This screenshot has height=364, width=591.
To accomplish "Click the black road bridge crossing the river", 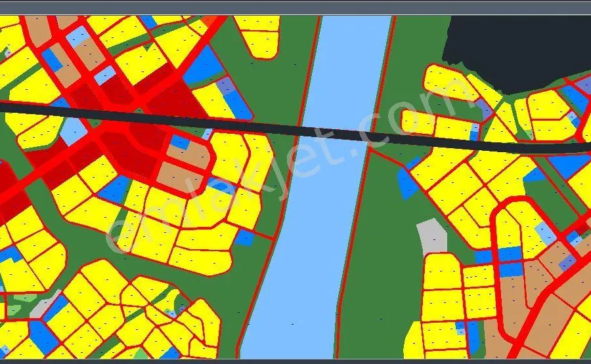I will pos(335,133).
